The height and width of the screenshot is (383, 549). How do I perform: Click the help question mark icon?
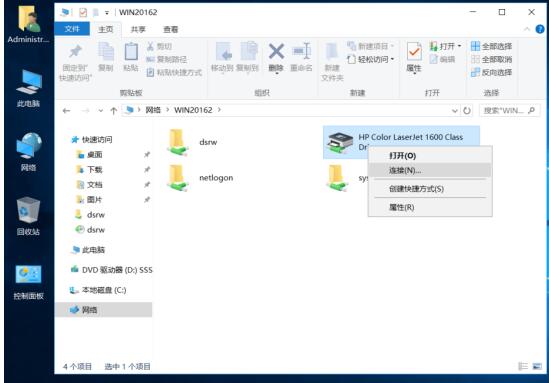(x=540, y=29)
